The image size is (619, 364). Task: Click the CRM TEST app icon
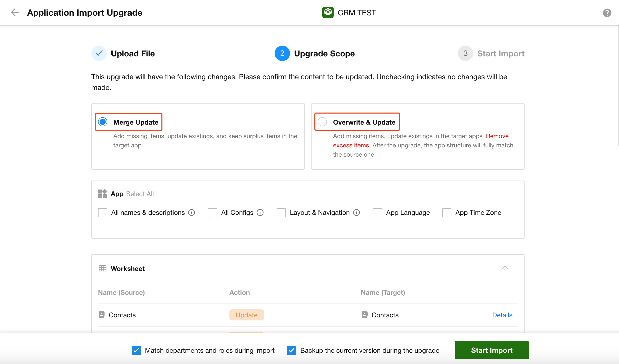[328, 12]
